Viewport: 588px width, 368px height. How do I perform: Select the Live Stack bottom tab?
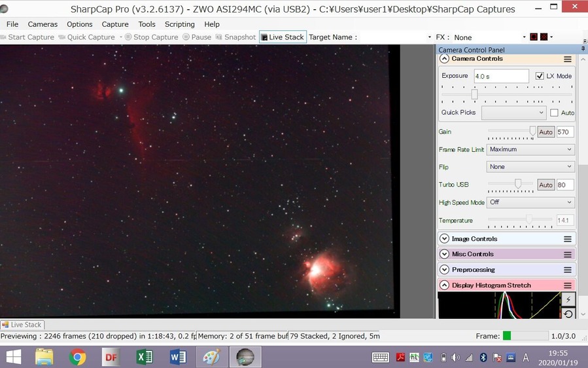click(x=22, y=324)
